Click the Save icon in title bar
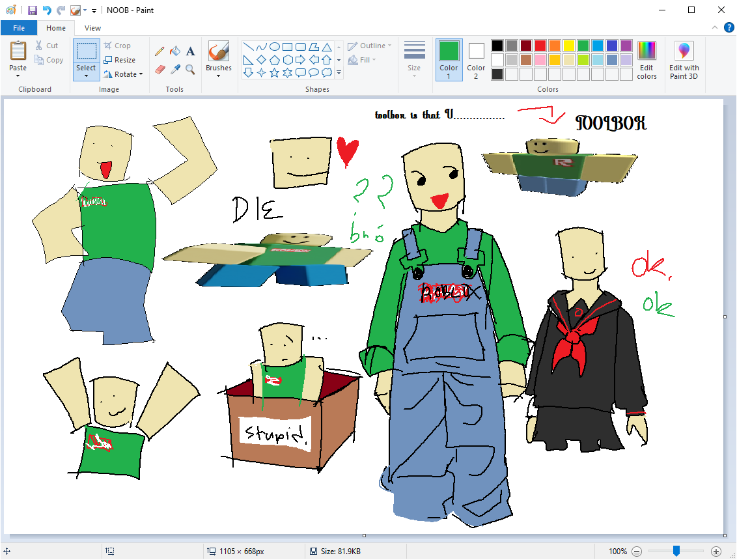Viewport: 737px width, 560px height. (x=33, y=10)
